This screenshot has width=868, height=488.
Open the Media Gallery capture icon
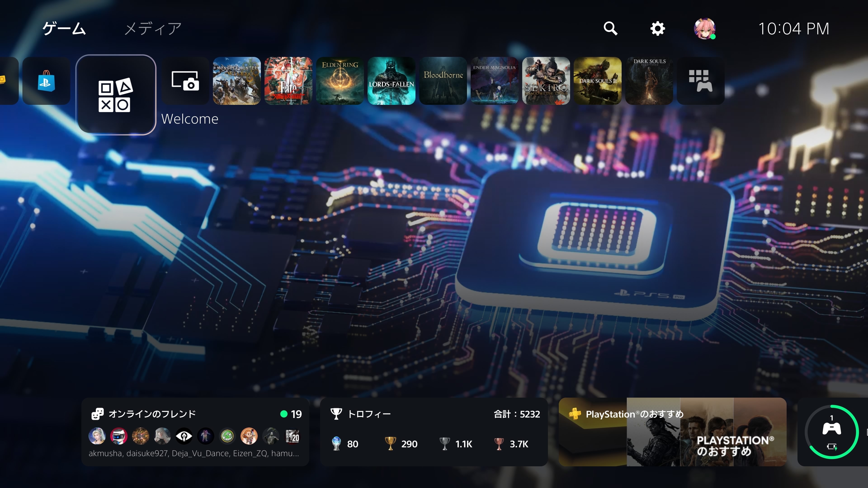(x=185, y=81)
